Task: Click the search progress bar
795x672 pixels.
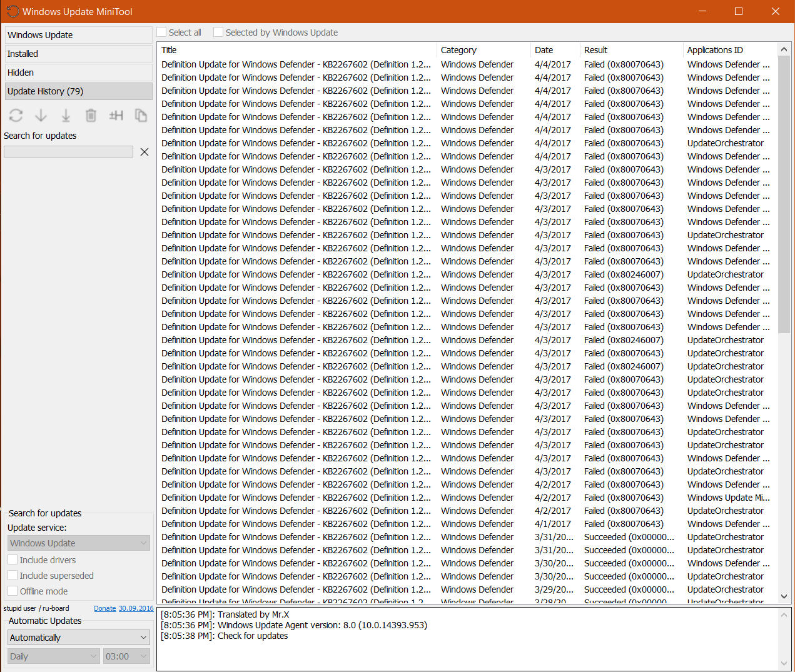Action: [68, 152]
